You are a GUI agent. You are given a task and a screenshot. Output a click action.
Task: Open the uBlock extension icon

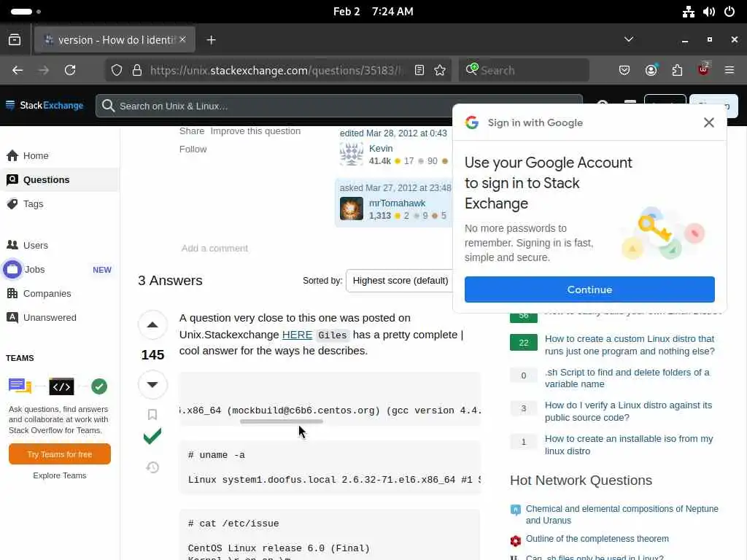[x=703, y=70]
